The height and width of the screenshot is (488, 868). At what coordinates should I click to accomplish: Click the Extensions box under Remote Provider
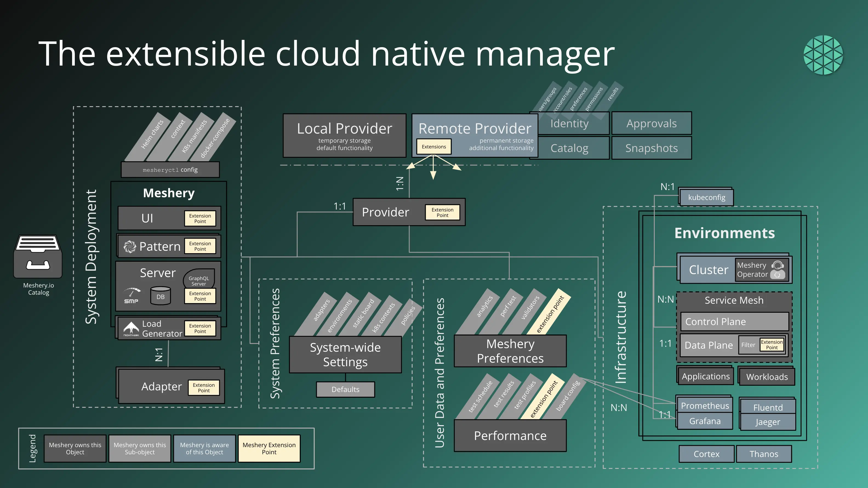434,147
